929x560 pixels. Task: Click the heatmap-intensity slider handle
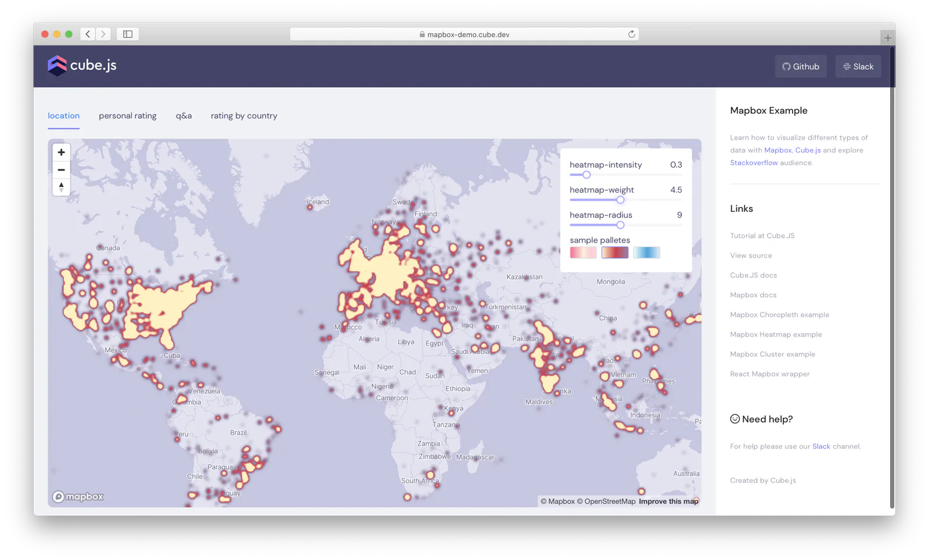tap(586, 175)
